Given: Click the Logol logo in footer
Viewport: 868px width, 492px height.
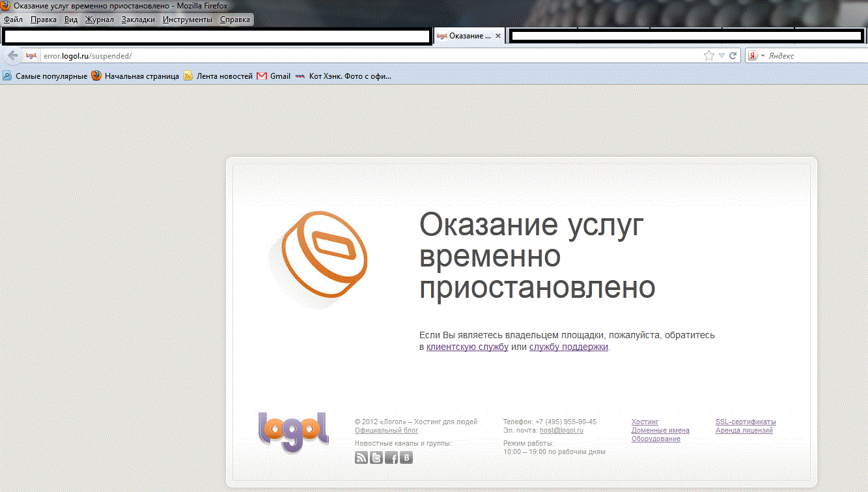Looking at the screenshot, I should coord(293,430).
